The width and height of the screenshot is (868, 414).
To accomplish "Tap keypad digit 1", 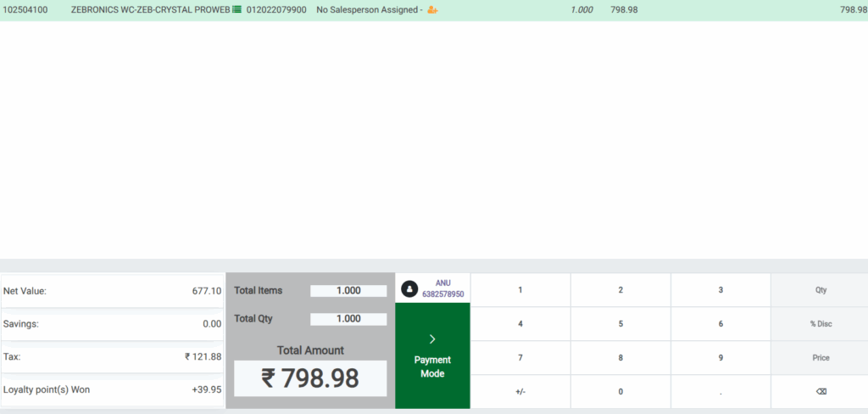I will pos(520,290).
